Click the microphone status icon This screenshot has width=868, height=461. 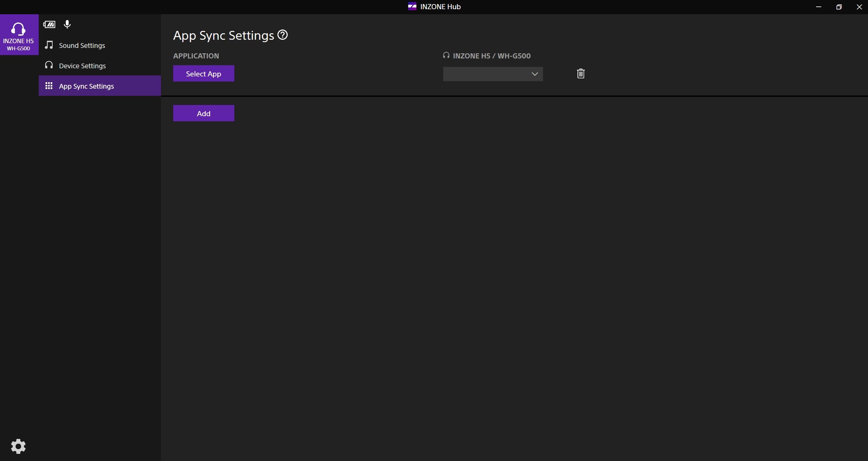(x=67, y=24)
